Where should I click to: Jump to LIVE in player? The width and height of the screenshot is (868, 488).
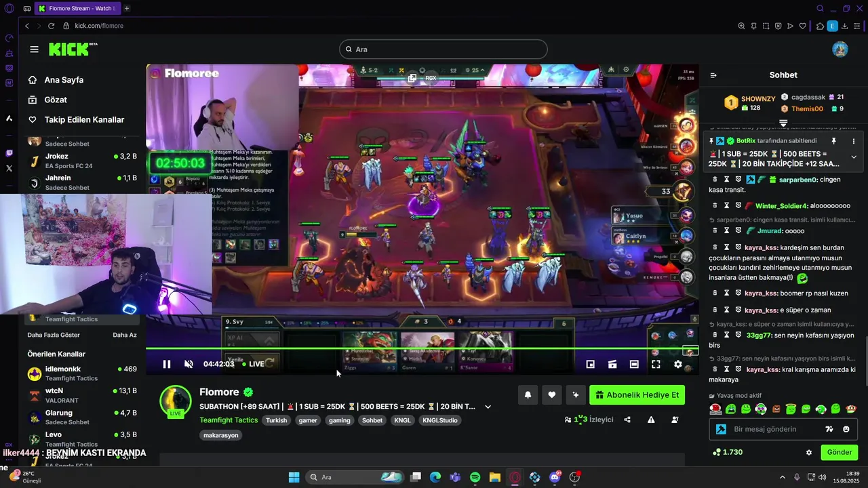coord(254,364)
